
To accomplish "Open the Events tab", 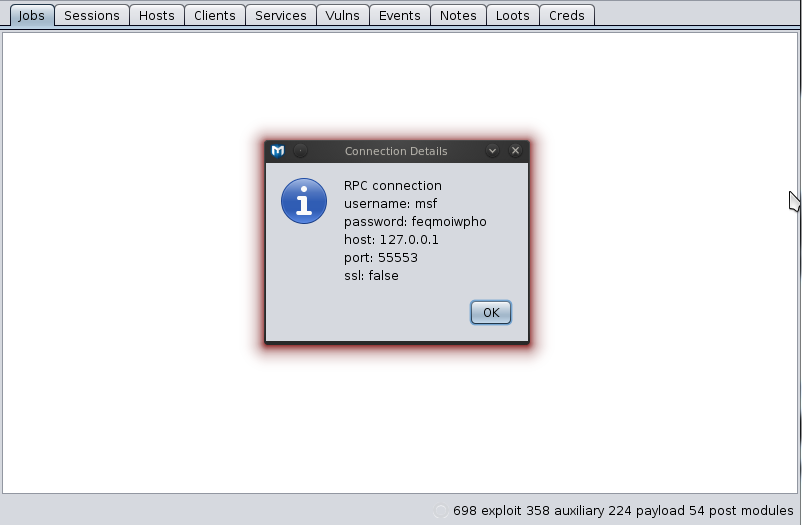I will [x=399, y=15].
